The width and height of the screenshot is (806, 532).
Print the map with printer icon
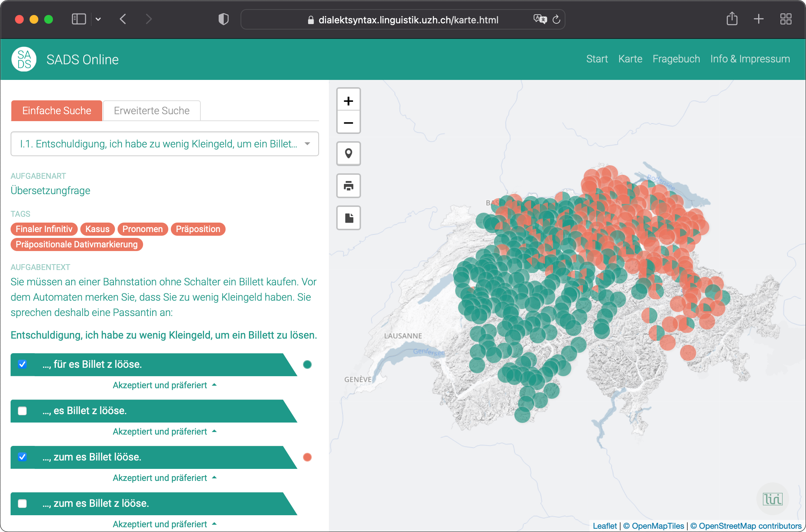click(x=348, y=186)
